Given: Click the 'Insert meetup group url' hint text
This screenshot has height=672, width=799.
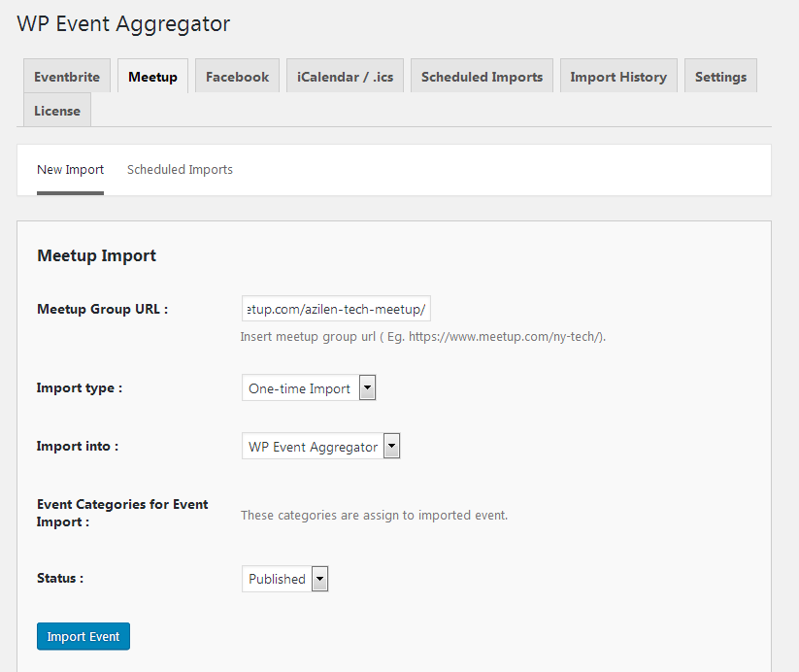Looking at the screenshot, I should (423, 337).
